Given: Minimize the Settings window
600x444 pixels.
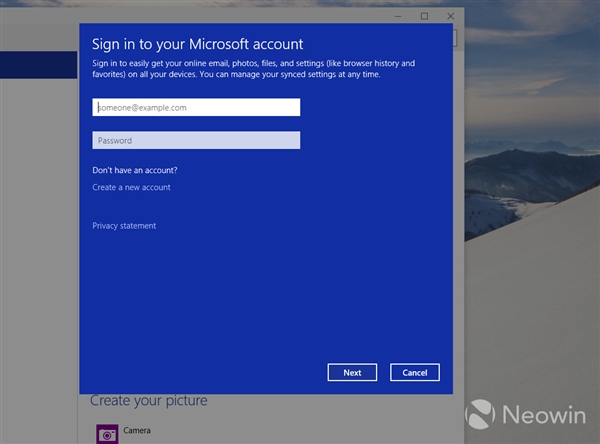Looking at the screenshot, I should click(x=397, y=16).
